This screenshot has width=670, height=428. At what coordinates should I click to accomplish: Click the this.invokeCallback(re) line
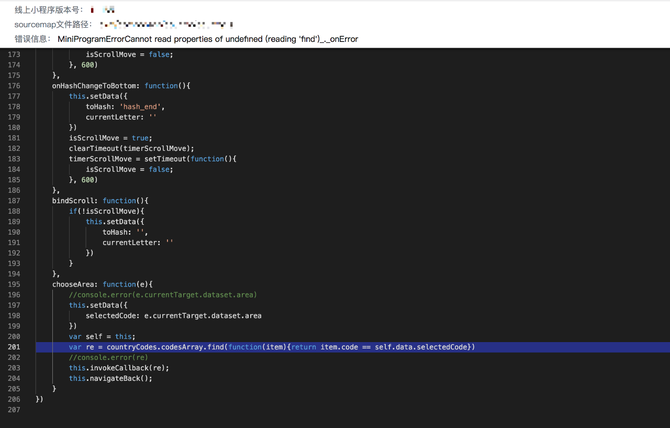coord(112,368)
